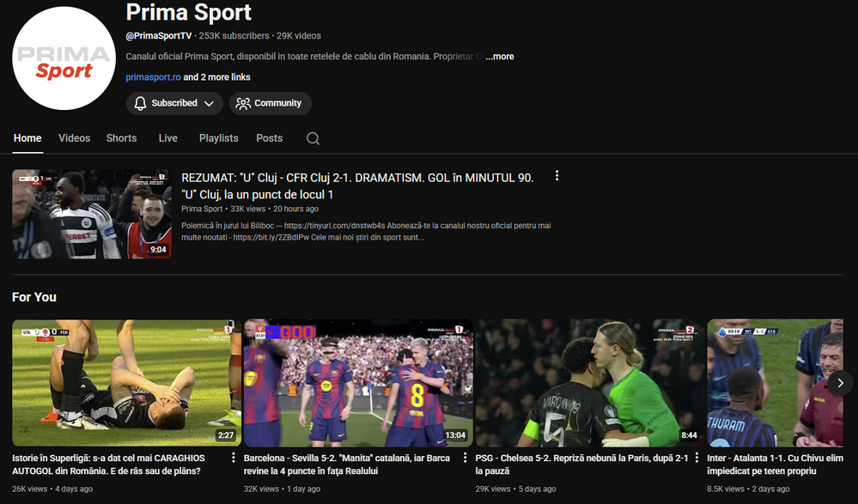Image resolution: width=858 pixels, height=504 pixels.
Task: Play the featured "U" Cluj - CFR Cluj thumbnail
Action: point(92,214)
